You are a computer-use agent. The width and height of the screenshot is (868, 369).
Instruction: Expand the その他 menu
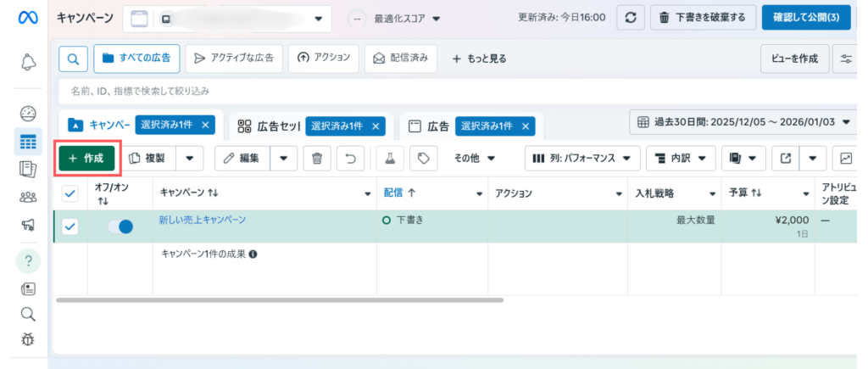[475, 158]
